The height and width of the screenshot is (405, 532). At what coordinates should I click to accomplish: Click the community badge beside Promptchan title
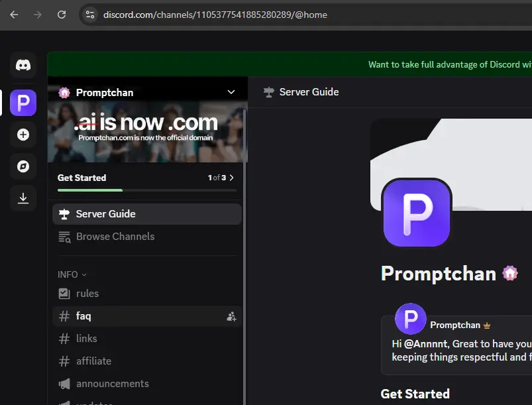pos(510,273)
